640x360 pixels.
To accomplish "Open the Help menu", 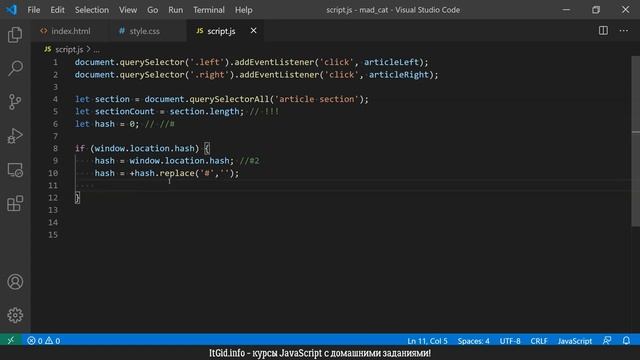I will [x=243, y=10].
